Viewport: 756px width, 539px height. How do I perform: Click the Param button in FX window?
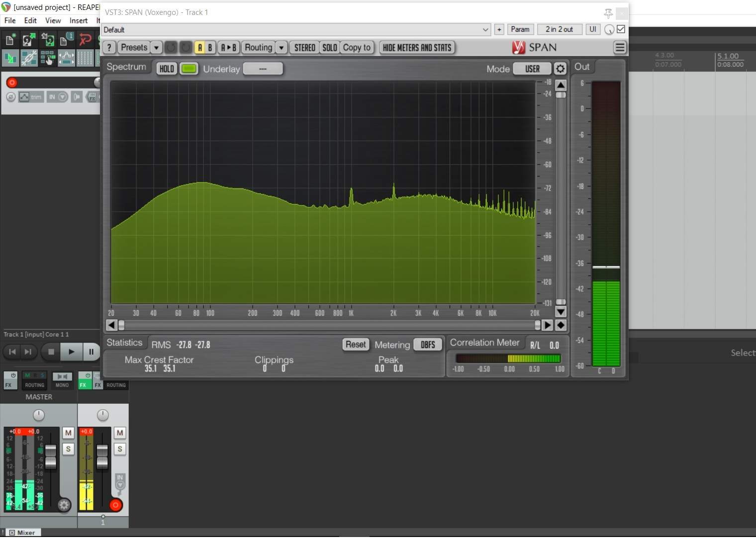(x=520, y=29)
